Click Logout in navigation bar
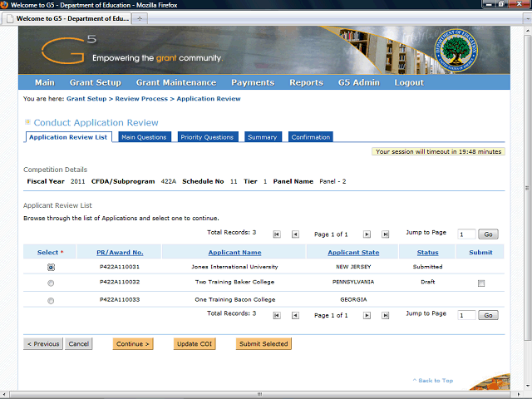 pos(409,82)
